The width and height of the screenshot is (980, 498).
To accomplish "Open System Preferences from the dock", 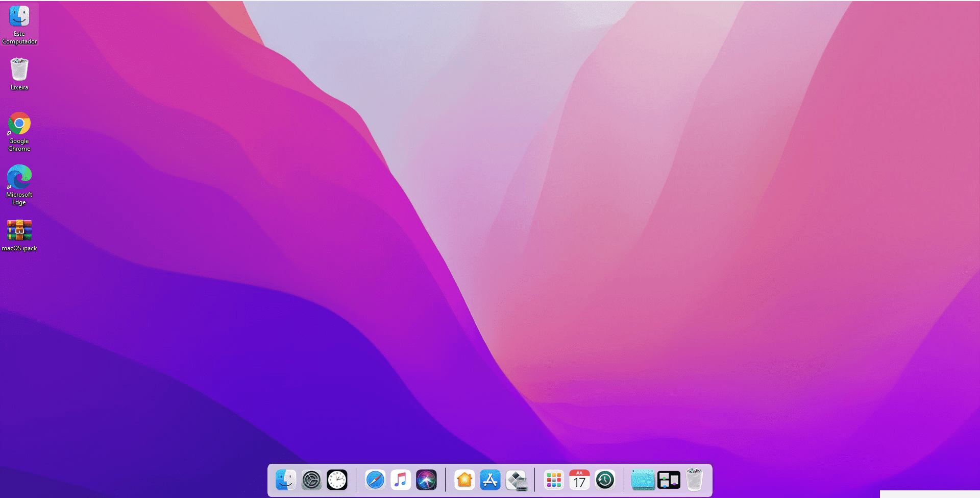I will [x=311, y=480].
